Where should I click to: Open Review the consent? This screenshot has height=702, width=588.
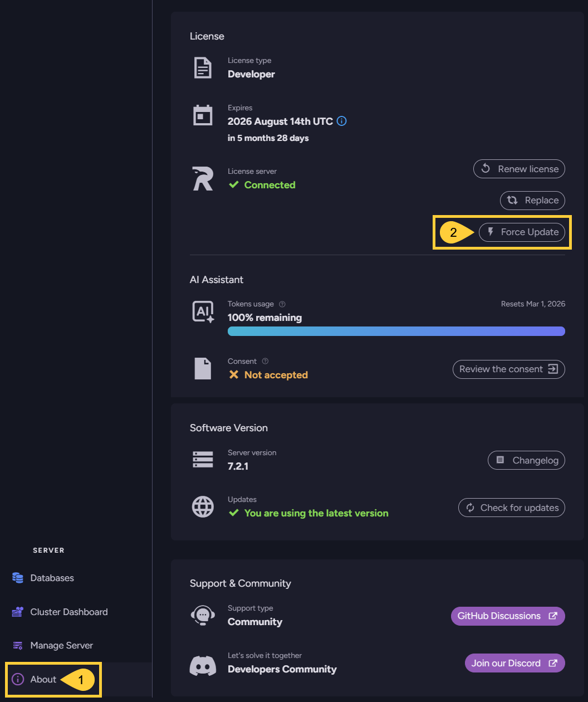[508, 369]
